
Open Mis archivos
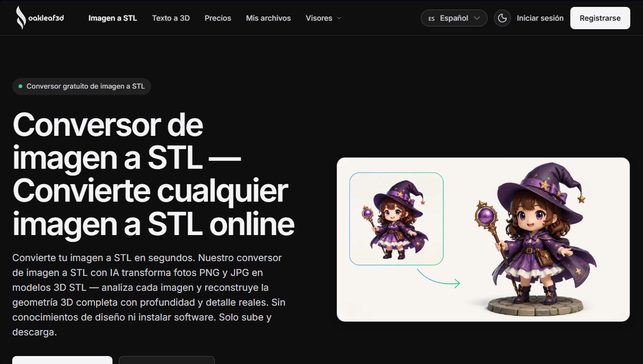268,18
